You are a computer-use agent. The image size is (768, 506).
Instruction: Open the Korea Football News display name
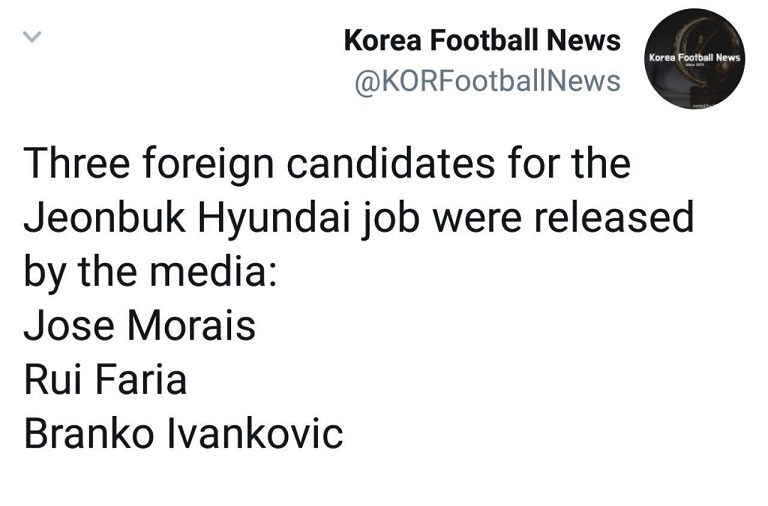tap(481, 41)
